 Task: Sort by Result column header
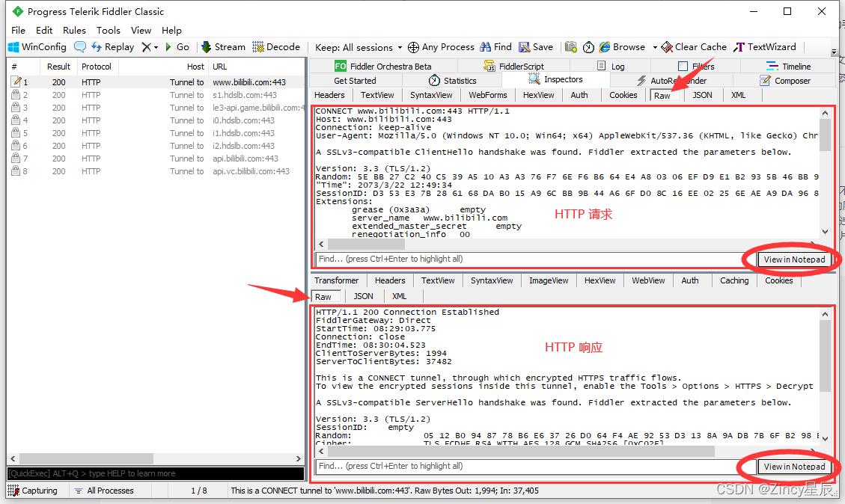(58, 67)
